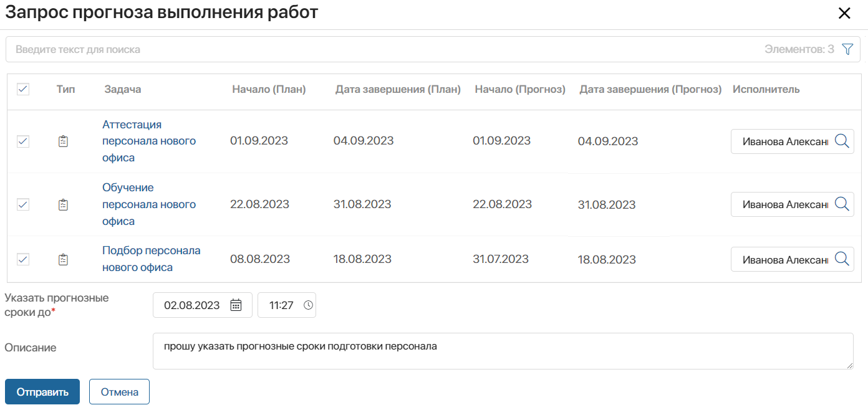
Task: Open the Аттестация персонала нового офиса task link
Action: (x=149, y=141)
